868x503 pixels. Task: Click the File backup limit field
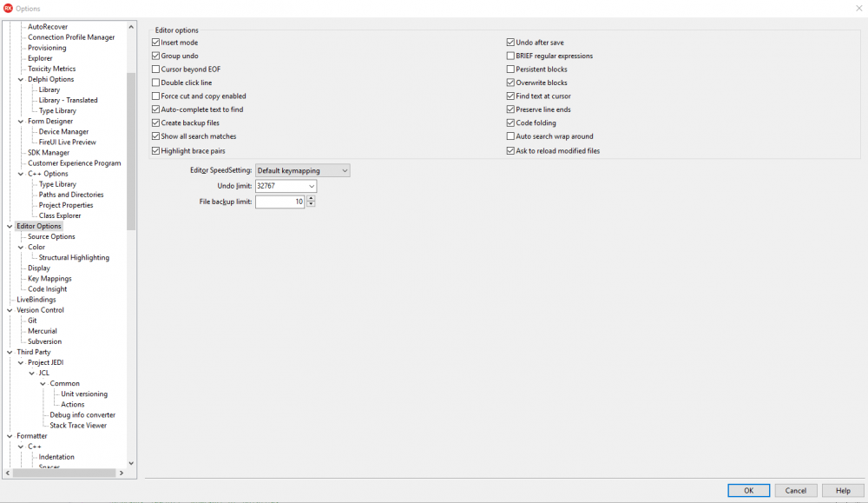click(280, 202)
